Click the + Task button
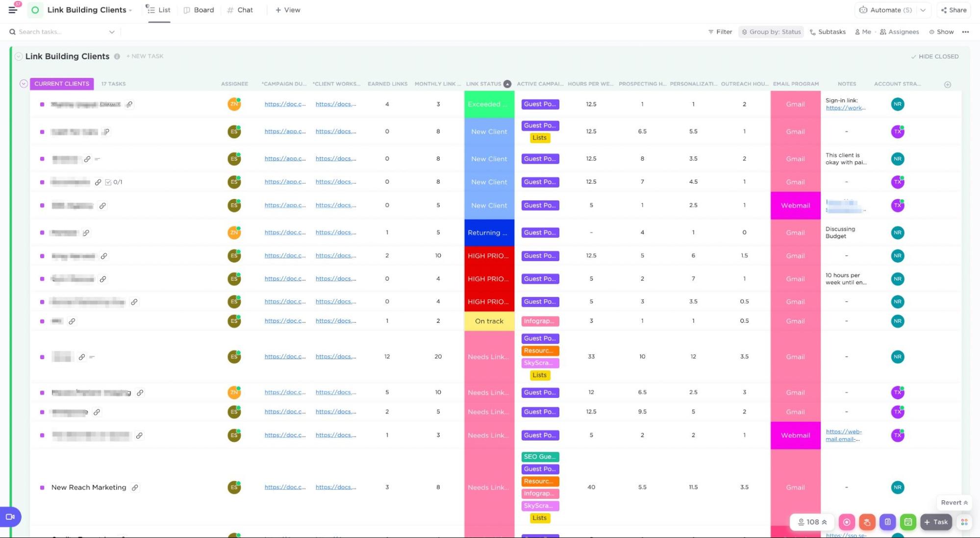 click(936, 522)
